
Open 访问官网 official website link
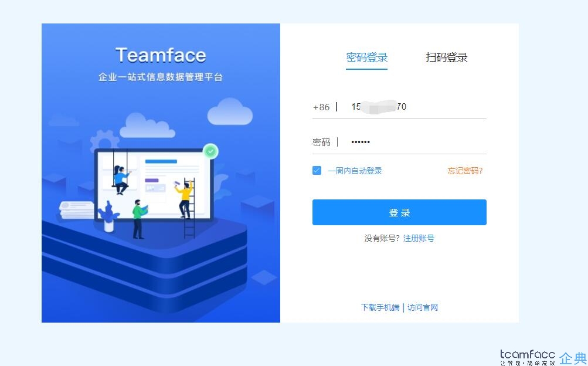pyautogui.click(x=423, y=307)
